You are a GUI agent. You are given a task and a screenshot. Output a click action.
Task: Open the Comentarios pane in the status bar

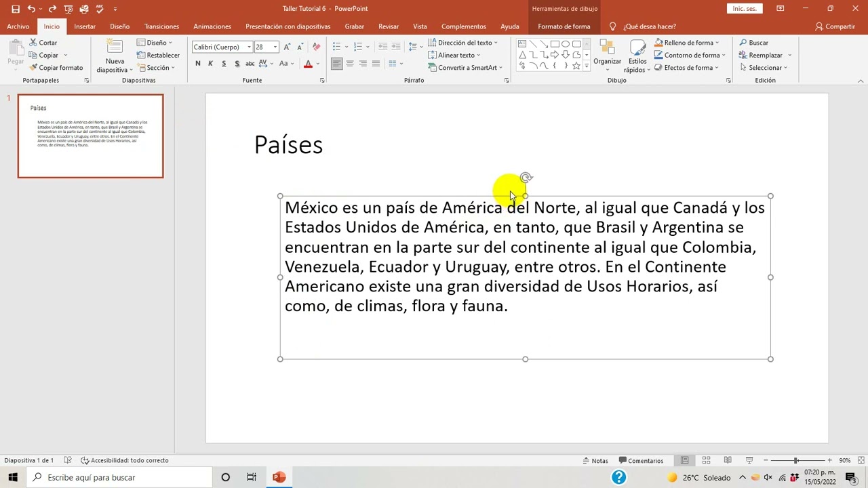[641, 461]
